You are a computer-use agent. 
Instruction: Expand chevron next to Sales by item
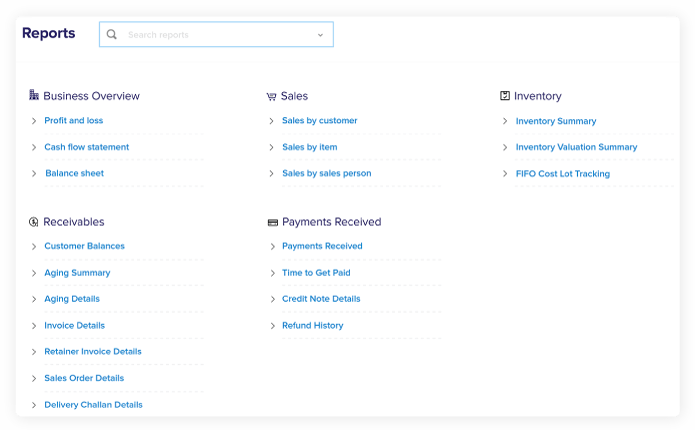[271, 147]
